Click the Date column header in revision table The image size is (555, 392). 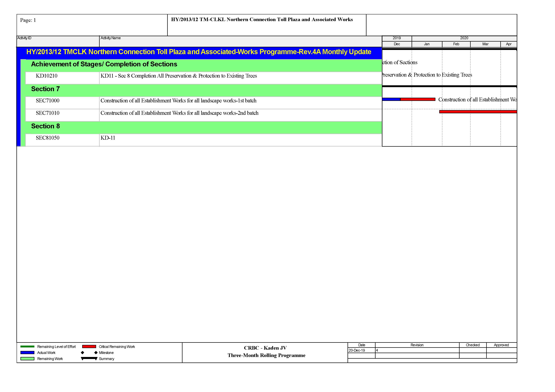pos(362,345)
